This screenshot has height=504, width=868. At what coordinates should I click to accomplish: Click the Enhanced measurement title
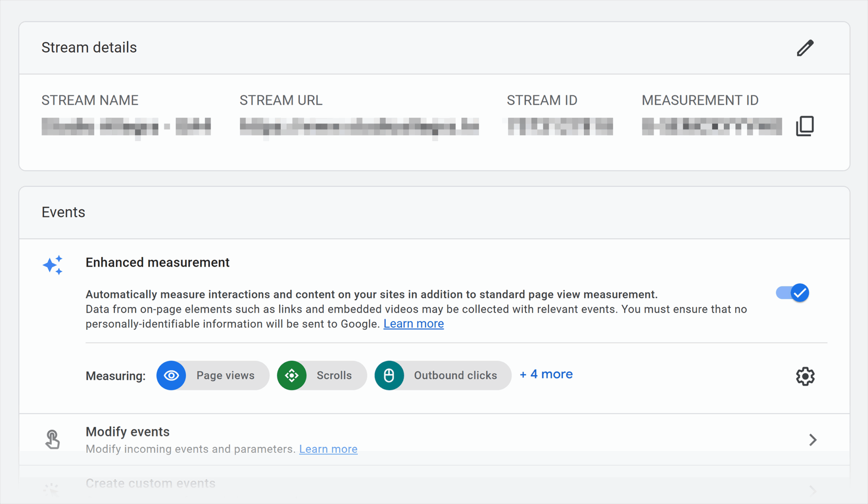pyautogui.click(x=158, y=262)
